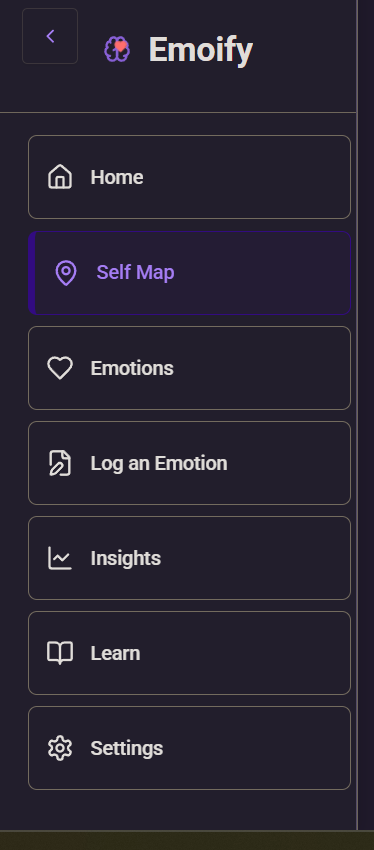Click the map pin icon
374x850 pixels.
click(x=66, y=272)
